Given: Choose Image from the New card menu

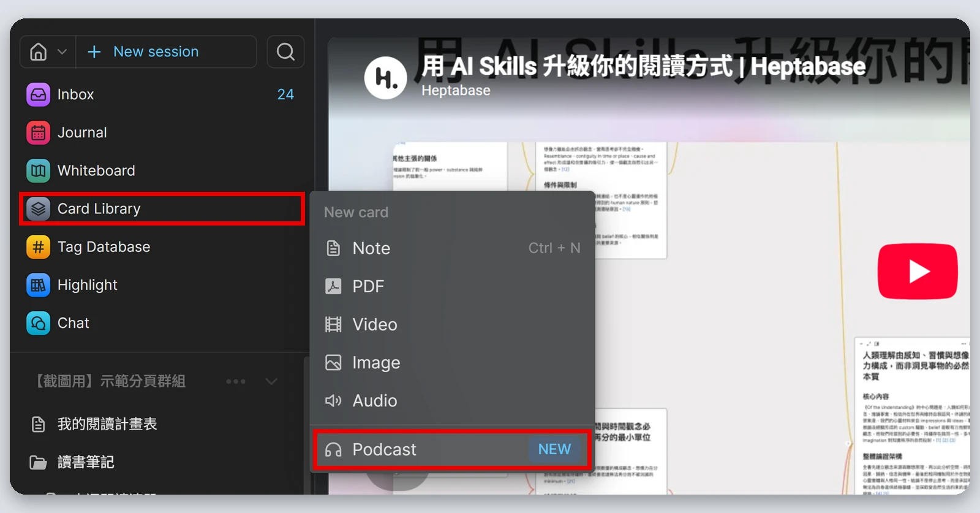Looking at the screenshot, I should (452, 362).
